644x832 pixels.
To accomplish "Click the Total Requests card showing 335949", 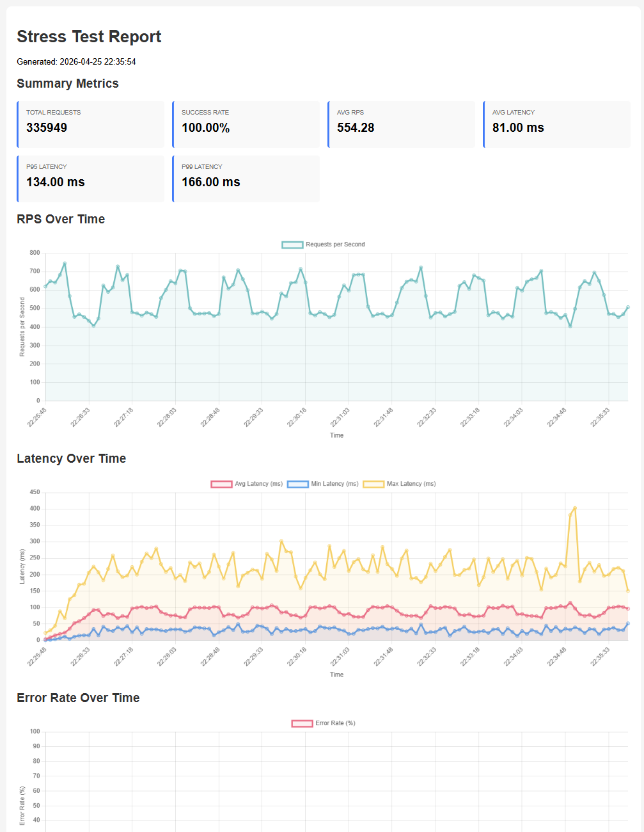I will pos(91,124).
